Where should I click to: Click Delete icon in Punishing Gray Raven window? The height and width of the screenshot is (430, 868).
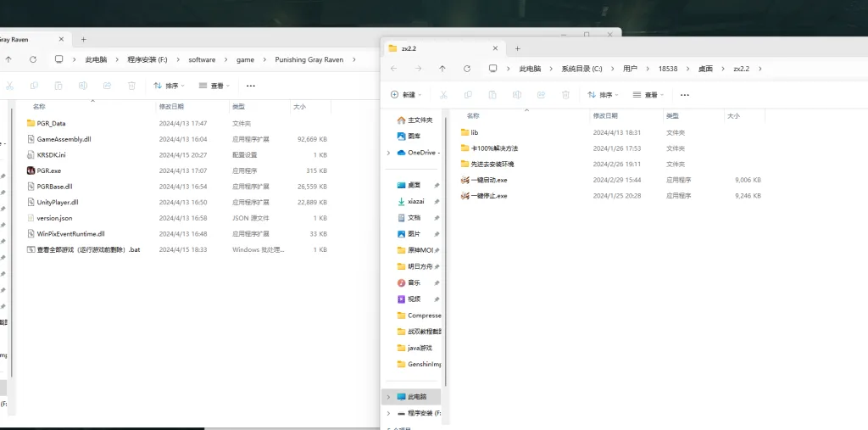(131, 86)
